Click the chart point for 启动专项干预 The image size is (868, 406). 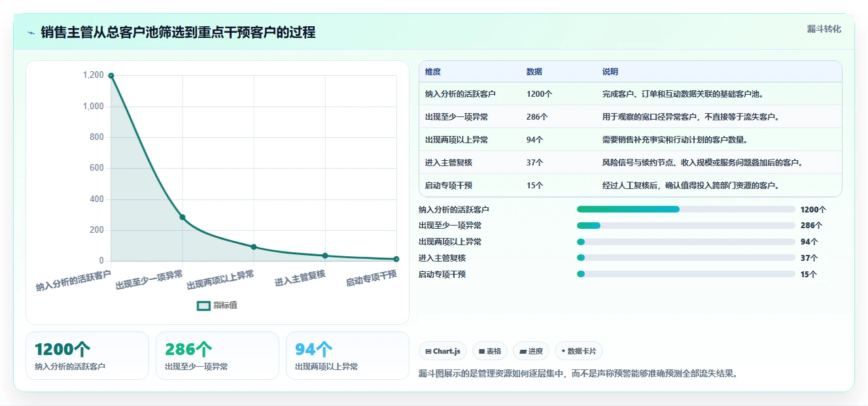[396, 259]
